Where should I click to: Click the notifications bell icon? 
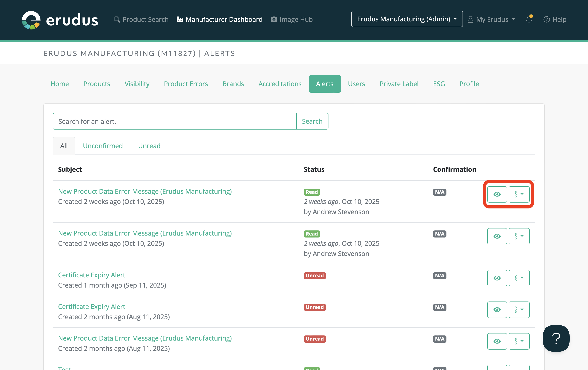coord(529,19)
